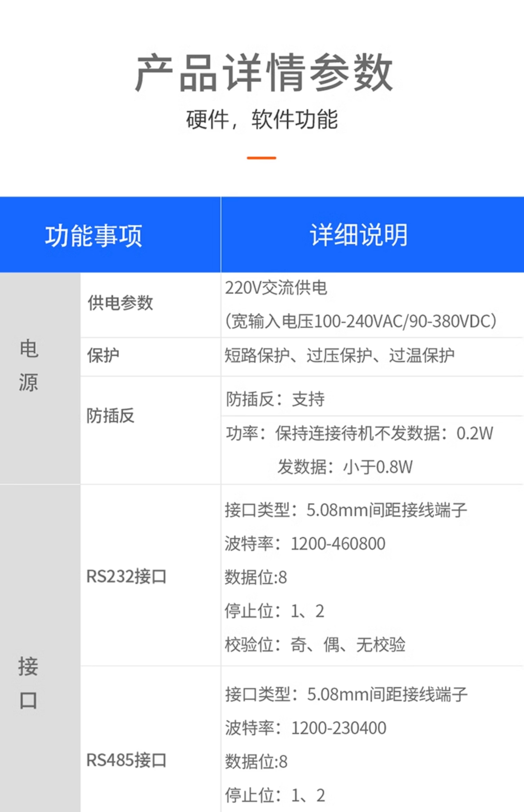The image size is (524, 812).
Task: Click the 防插反：支持 detail text
Action: (275, 399)
